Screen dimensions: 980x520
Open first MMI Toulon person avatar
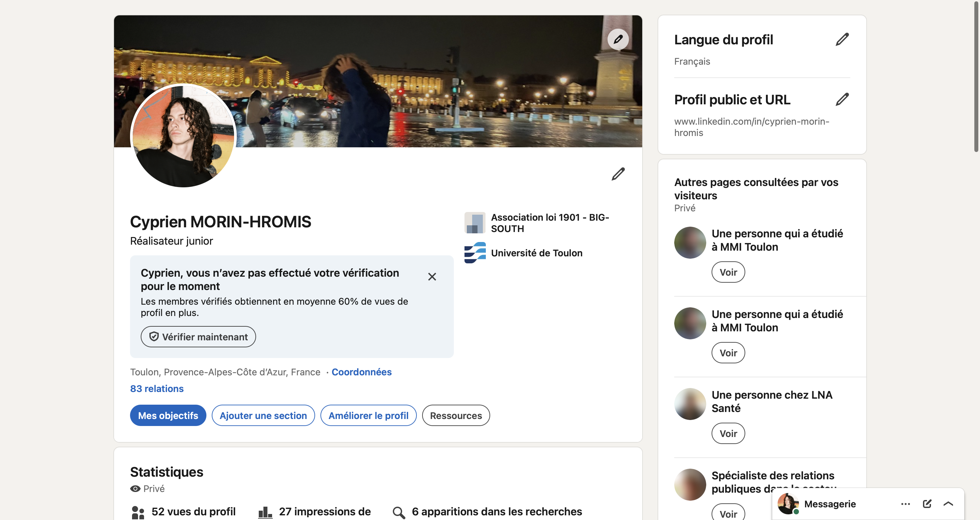[x=690, y=243]
